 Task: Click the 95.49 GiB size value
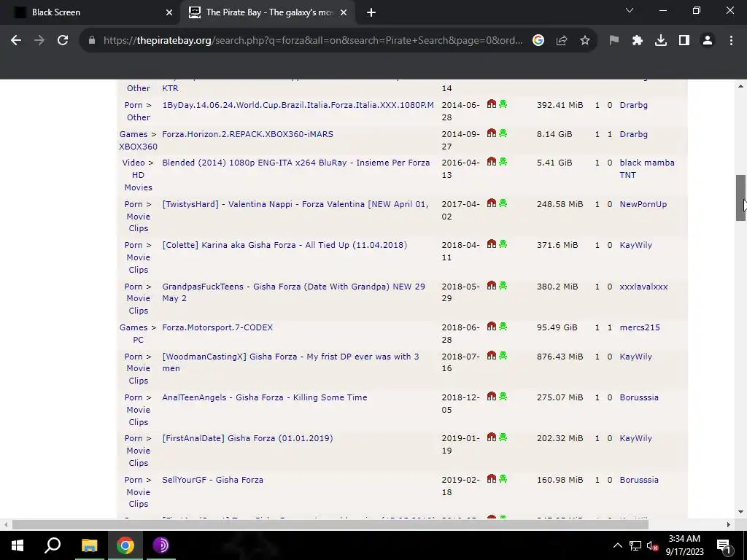coord(557,327)
